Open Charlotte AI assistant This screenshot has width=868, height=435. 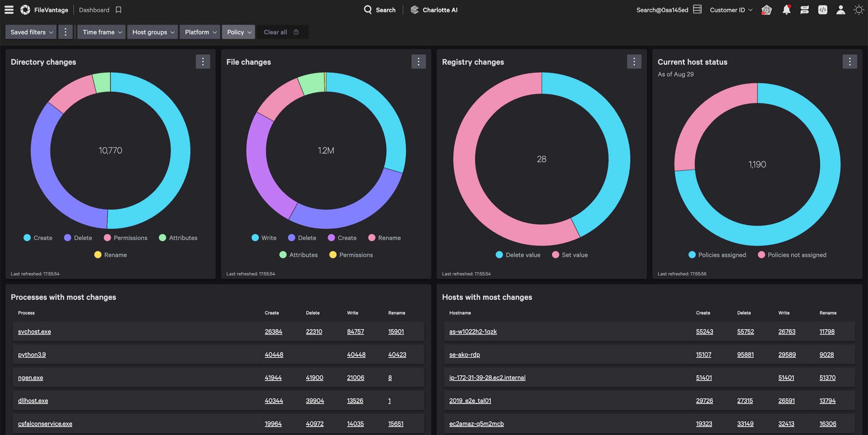tap(434, 10)
